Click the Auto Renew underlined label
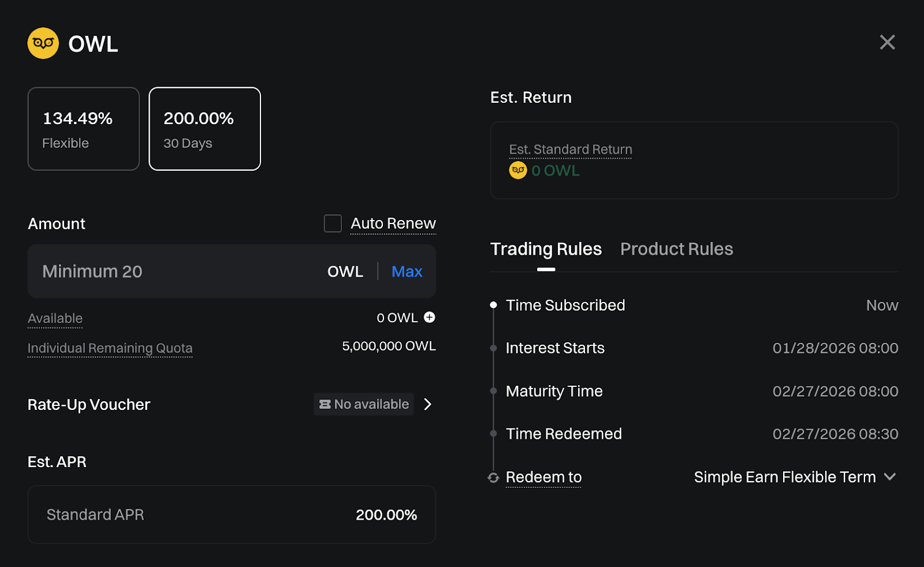924x567 pixels. click(x=393, y=223)
